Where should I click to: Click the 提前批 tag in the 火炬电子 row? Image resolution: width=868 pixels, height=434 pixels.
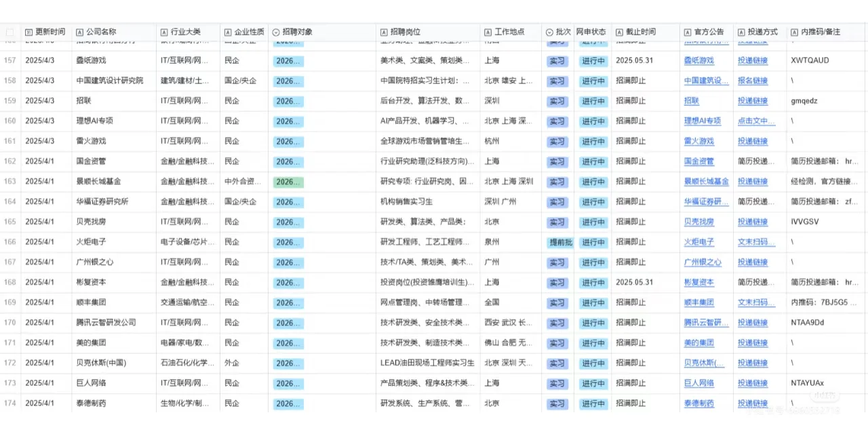[x=560, y=242]
